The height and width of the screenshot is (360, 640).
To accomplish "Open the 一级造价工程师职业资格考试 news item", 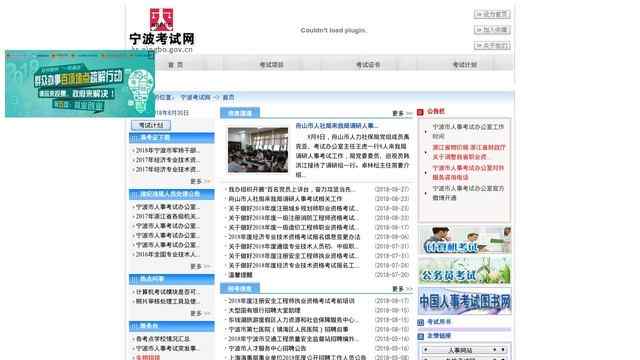I will 293,227.
